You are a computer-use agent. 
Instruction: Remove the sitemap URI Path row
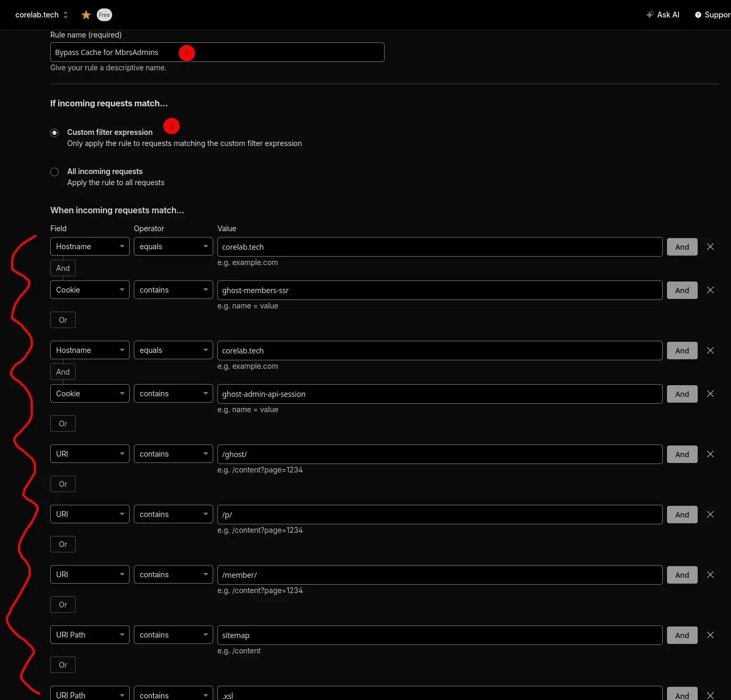pos(710,635)
